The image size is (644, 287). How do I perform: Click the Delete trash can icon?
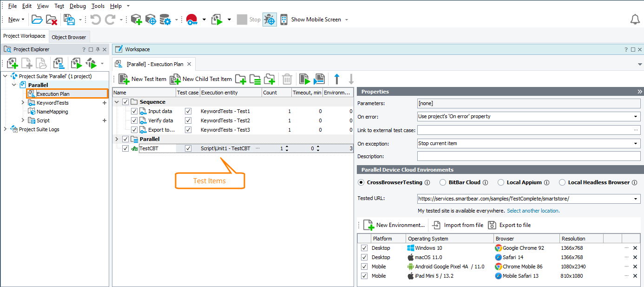click(287, 79)
